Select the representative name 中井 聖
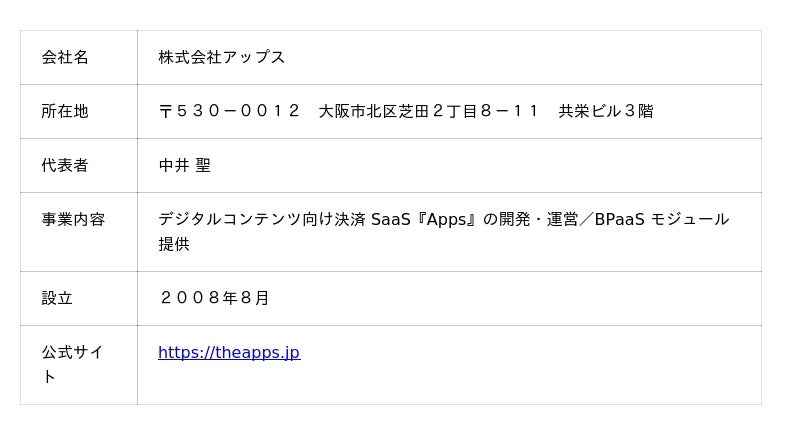Image resolution: width=800 pixels, height=435 pixels. [185, 165]
